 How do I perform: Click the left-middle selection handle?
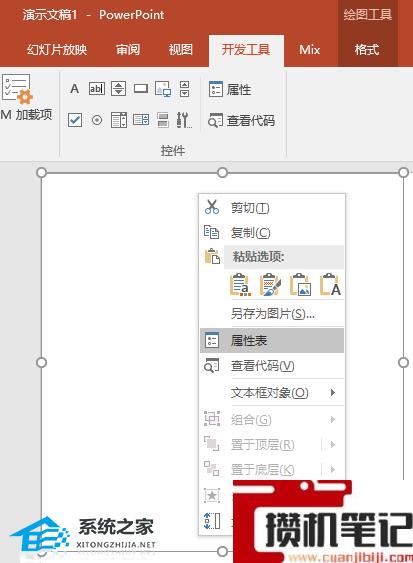point(42,362)
